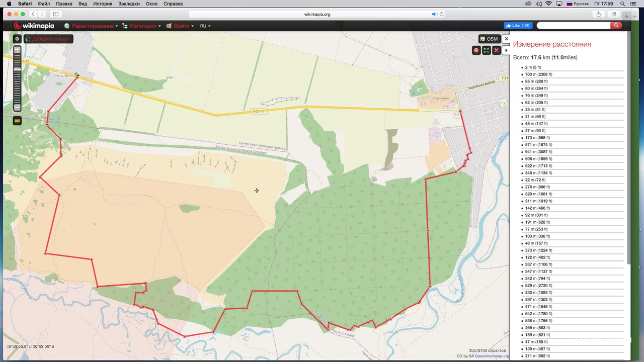
Task: Open the Редактирование dropdown menu
Action: click(91, 26)
